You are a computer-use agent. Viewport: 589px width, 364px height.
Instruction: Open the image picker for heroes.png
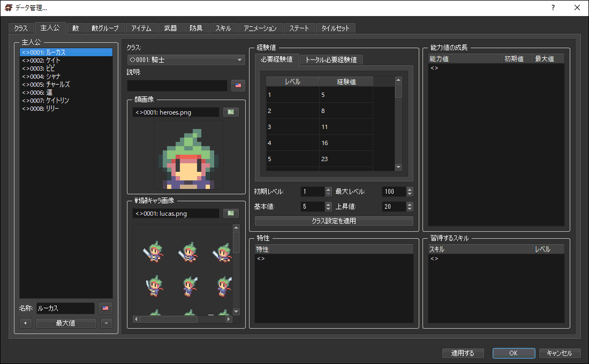click(231, 112)
